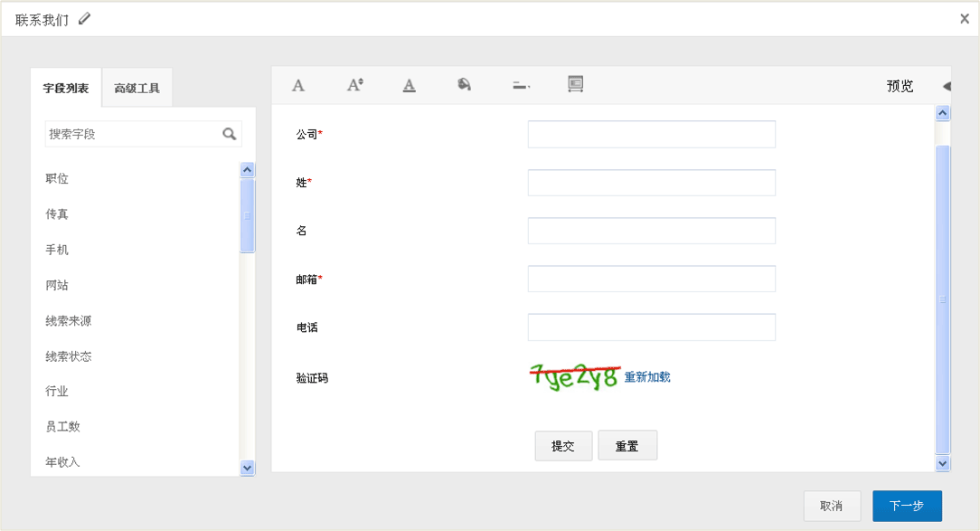Select the 职位 field in the list

[58, 178]
